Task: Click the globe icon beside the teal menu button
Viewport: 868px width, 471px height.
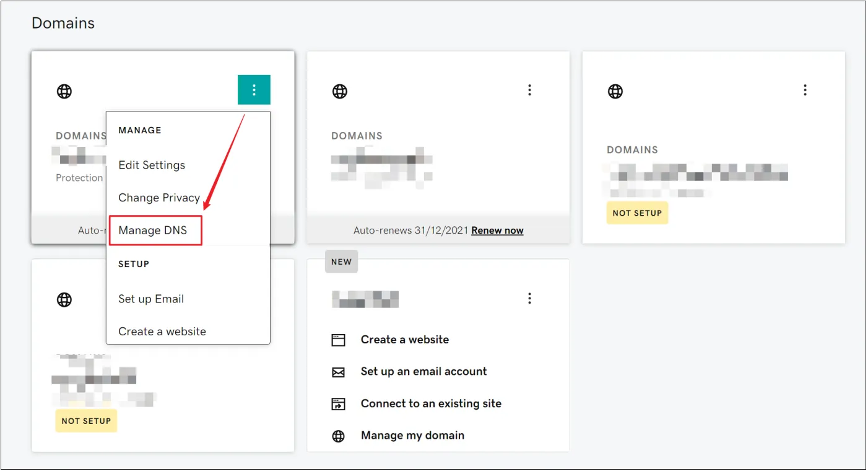Action: 64,91
